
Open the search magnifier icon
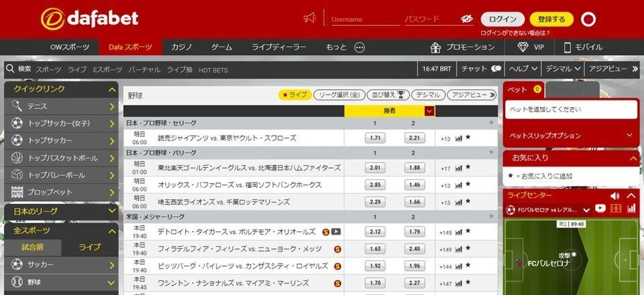coord(10,69)
